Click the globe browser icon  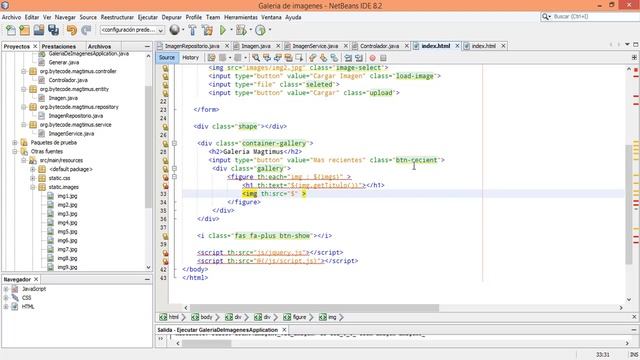point(174,30)
